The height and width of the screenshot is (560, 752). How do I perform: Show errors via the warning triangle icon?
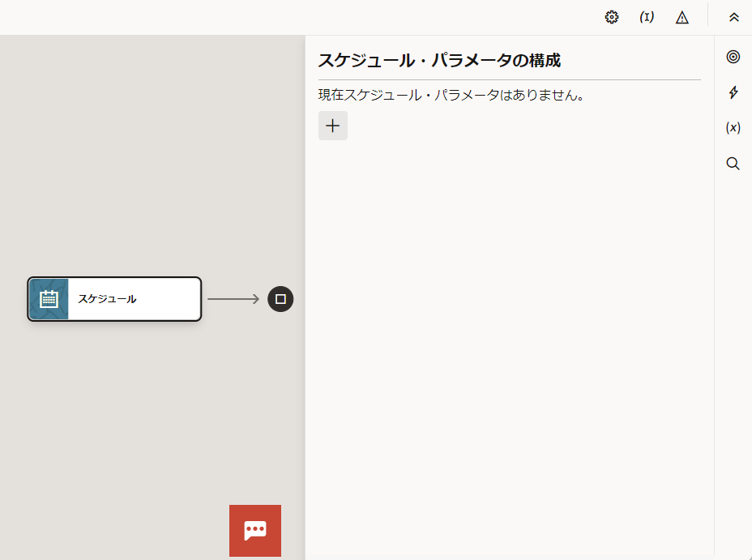[x=682, y=17]
